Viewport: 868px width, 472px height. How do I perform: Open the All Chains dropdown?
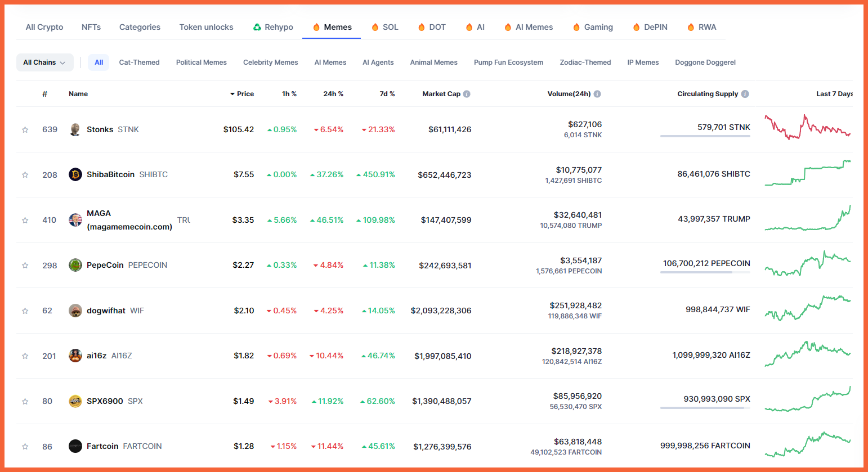44,62
